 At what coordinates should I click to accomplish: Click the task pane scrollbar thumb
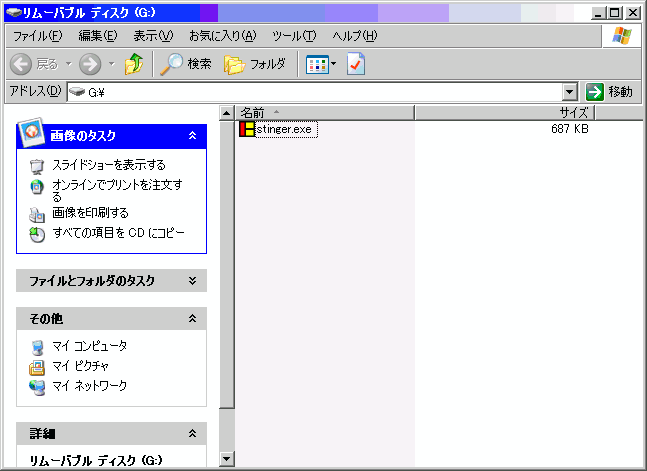[227, 265]
